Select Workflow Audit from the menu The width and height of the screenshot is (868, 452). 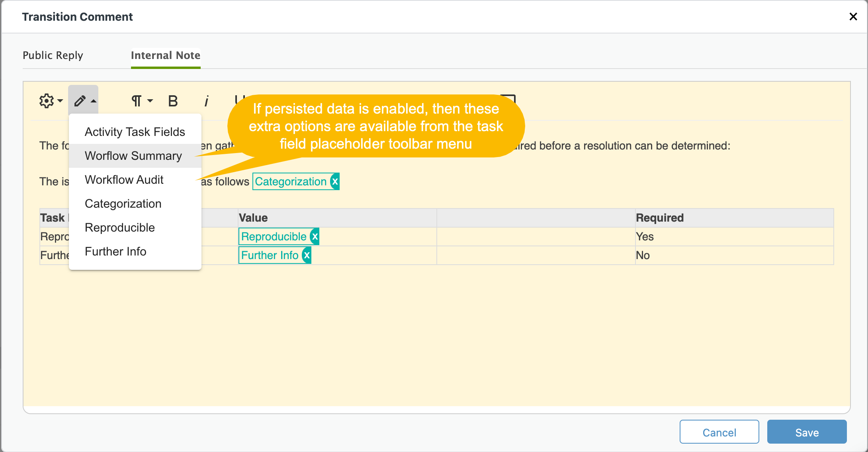(135, 180)
